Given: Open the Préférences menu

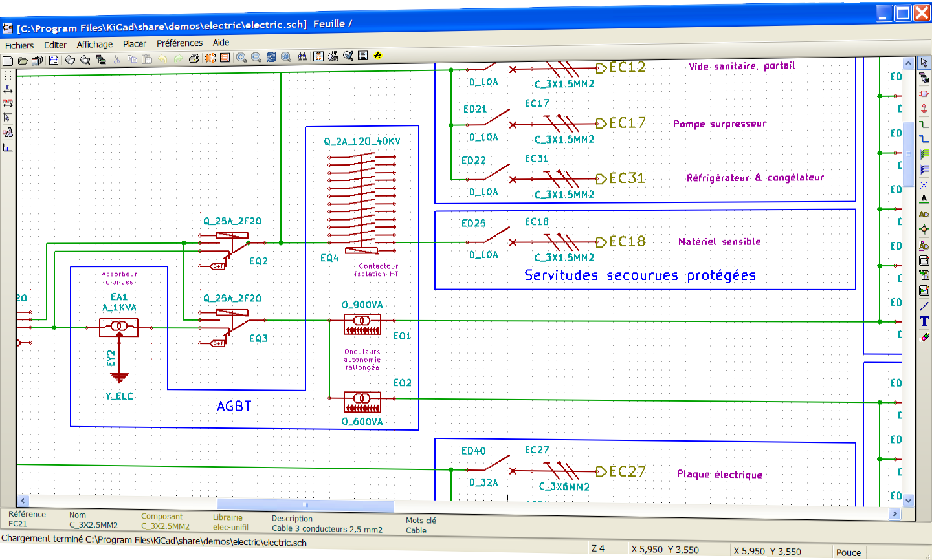Looking at the screenshot, I should 179,43.
